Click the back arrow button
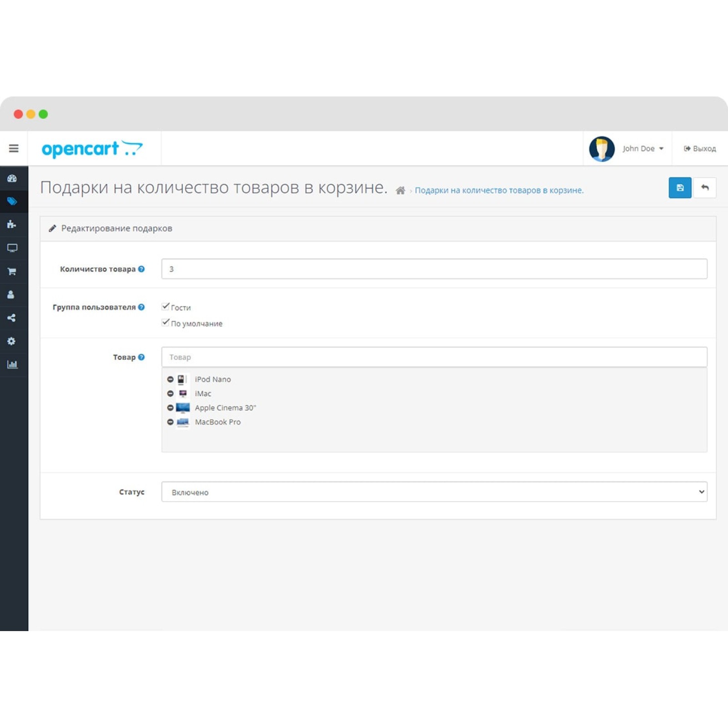Viewport: 728px width, 728px height. pos(705,187)
